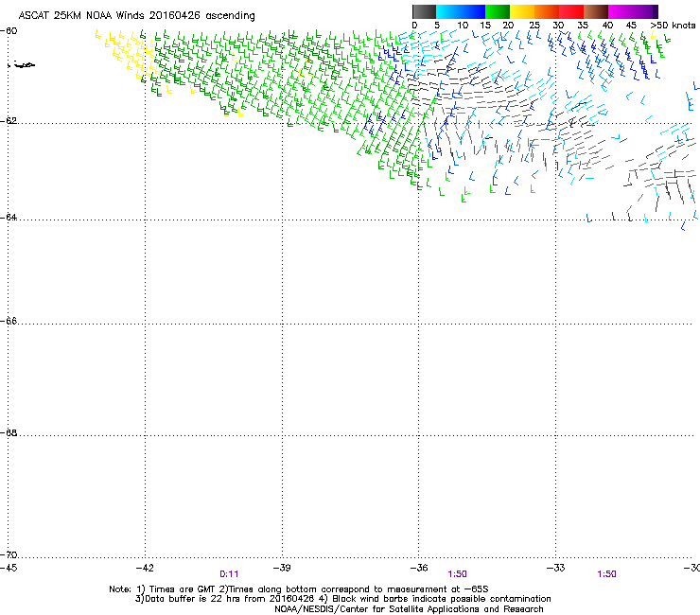700x615 pixels.
Task: Click the "30" label under the colorbar
Action: tap(558, 26)
